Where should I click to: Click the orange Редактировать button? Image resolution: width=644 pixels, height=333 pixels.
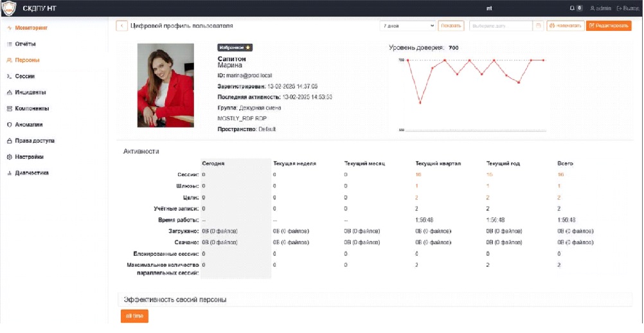(609, 26)
